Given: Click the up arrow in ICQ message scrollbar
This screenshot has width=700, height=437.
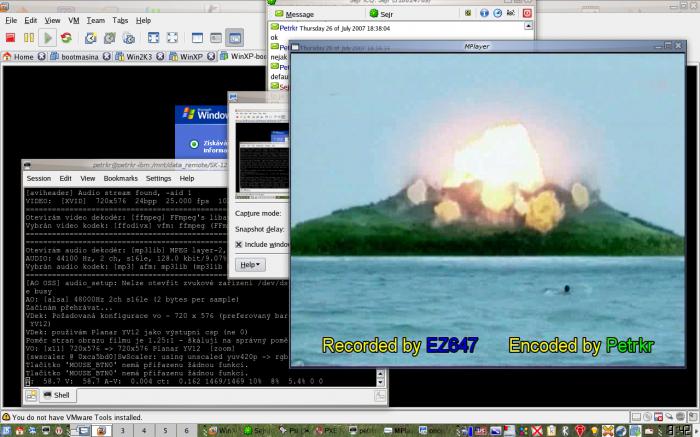Looking at the screenshot, I should click(528, 26).
